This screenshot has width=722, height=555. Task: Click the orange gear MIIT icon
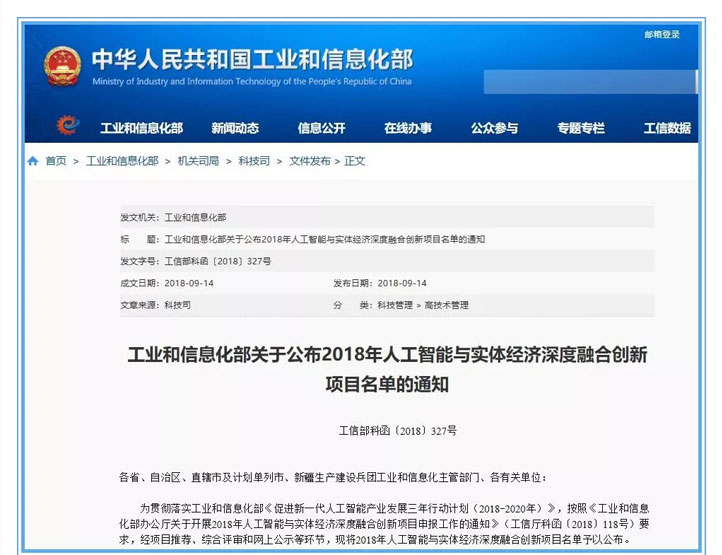68,125
